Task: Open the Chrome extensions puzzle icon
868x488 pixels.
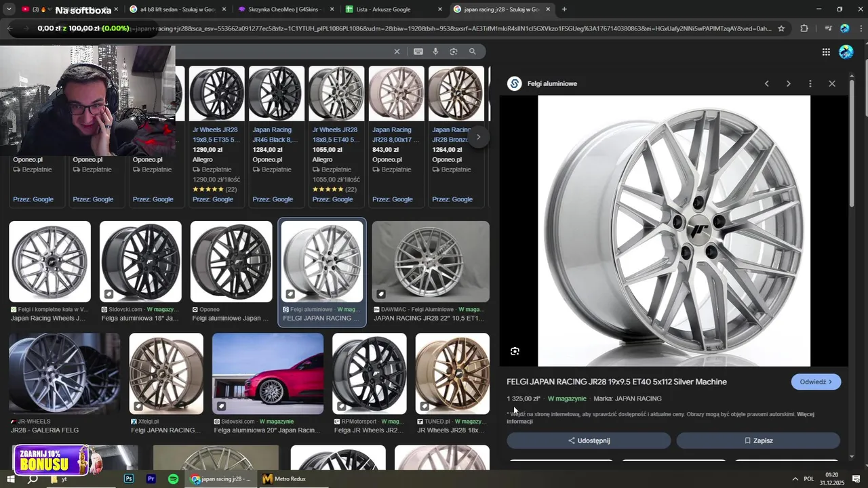Action: tap(804, 28)
